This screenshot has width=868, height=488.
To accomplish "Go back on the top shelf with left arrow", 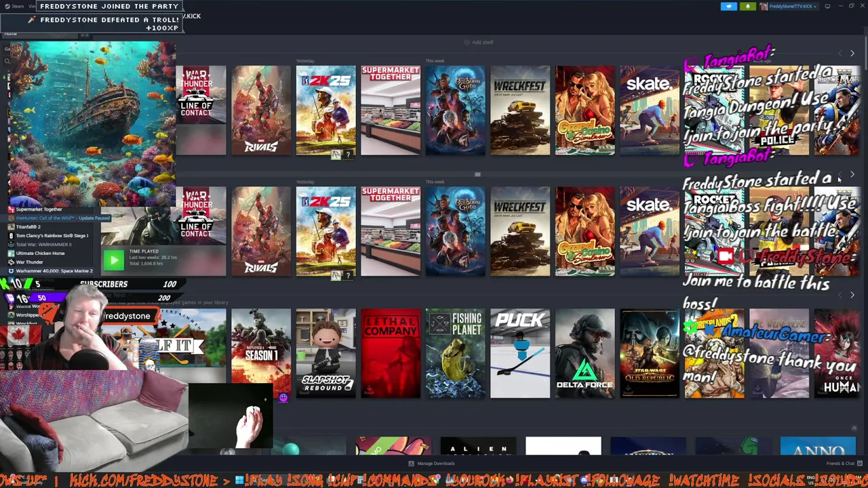I will [x=841, y=53].
